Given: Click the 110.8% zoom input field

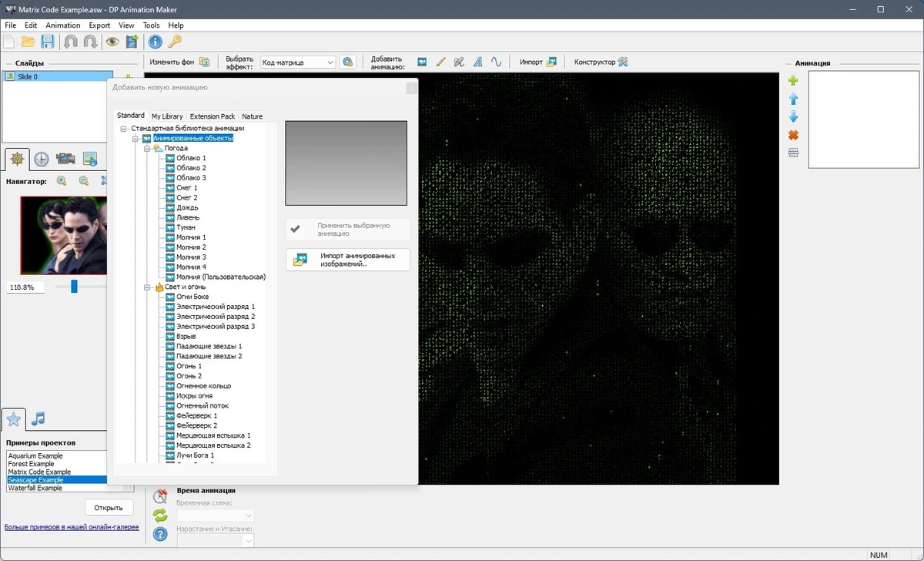Looking at the screenshot, I should [25, 287].
